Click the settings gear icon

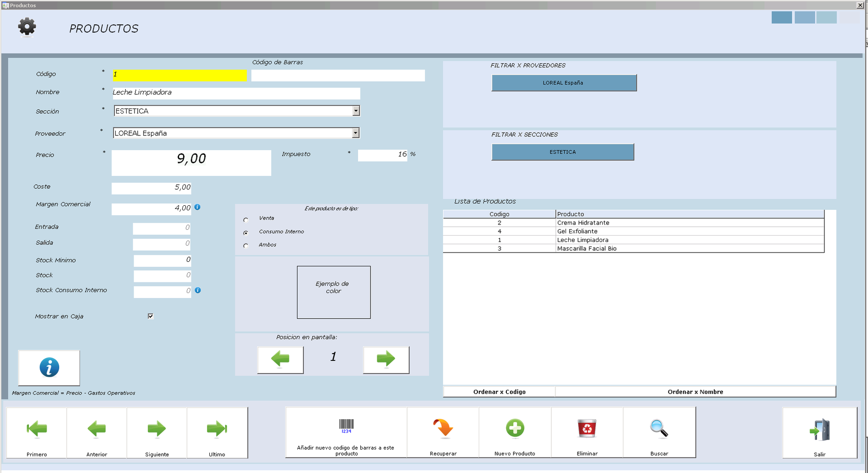pos(27,27)
